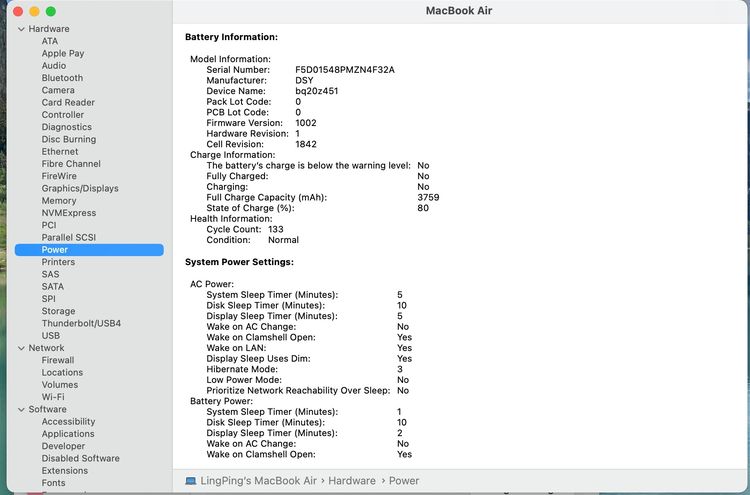Open Wi-Fi under Network
The width and height of the screenshot is (750, 495).
pos(53,397)
